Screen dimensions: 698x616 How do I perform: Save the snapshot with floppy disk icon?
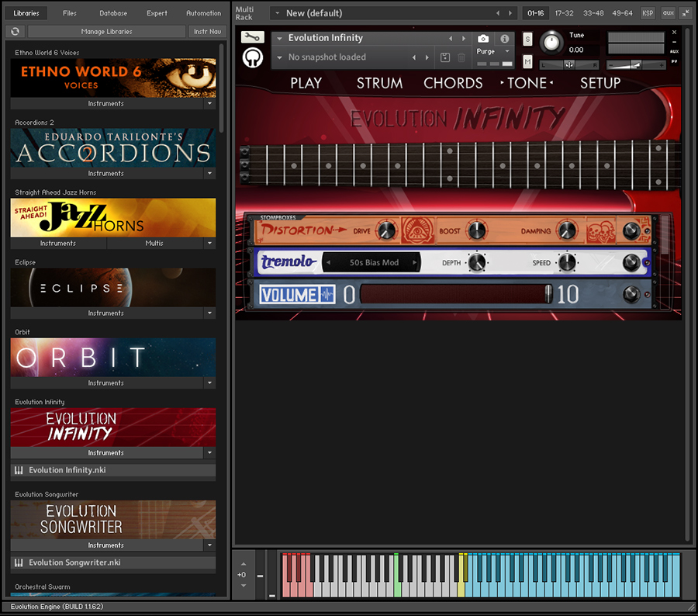coord(445,57)
